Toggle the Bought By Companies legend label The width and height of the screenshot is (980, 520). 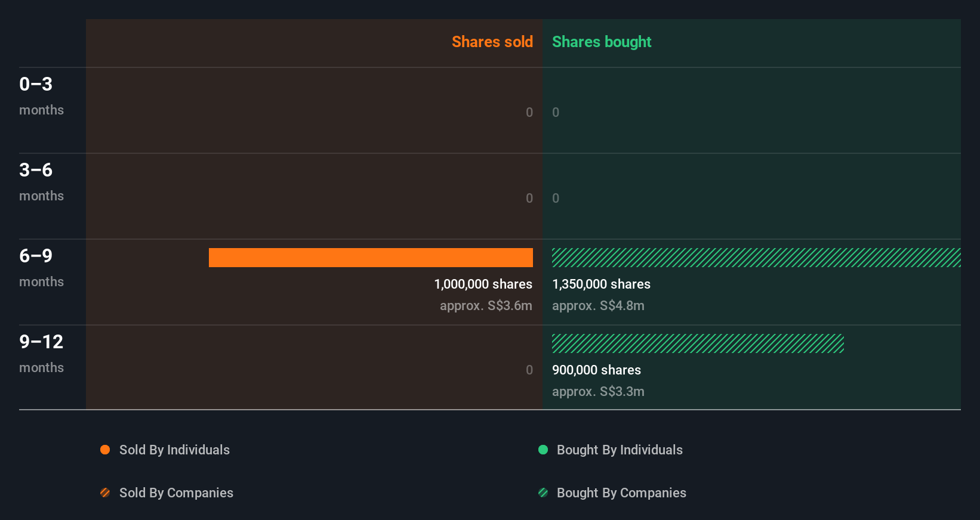pos(621,493)
